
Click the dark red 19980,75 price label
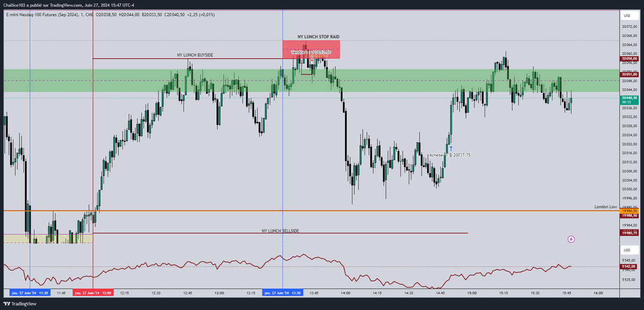(630, 233)
